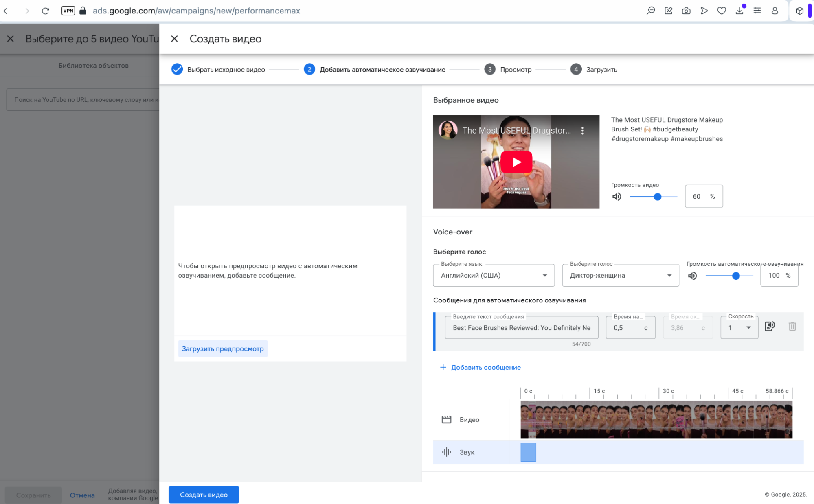Preview the voice-over message audio icon
The height and width of the screenshot is (504, 814).
coord(770,326)
